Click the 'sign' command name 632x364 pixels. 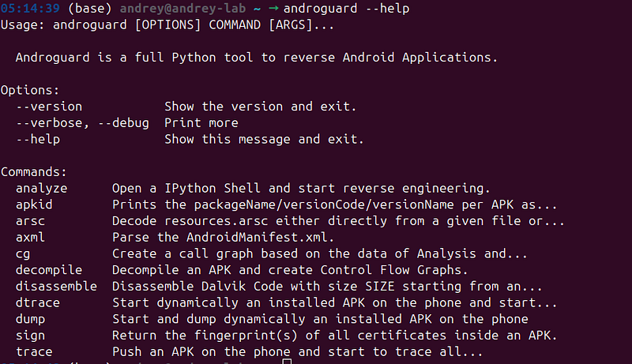pyautogui.click(x=30, y=336)
